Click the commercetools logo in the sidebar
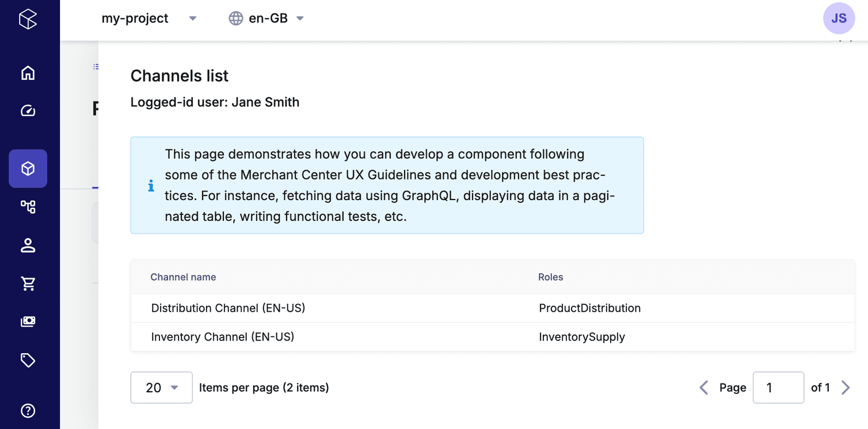 point(28,19)
